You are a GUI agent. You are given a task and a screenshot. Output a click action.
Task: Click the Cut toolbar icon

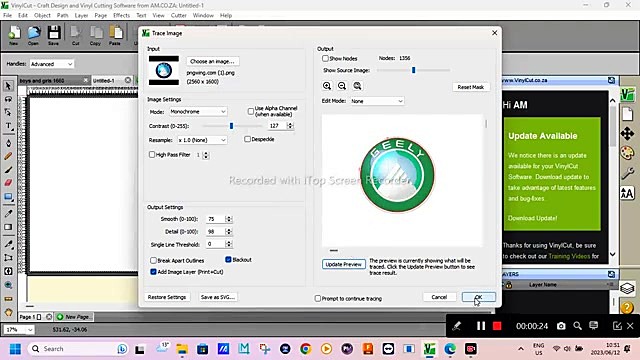pos(76,35)
